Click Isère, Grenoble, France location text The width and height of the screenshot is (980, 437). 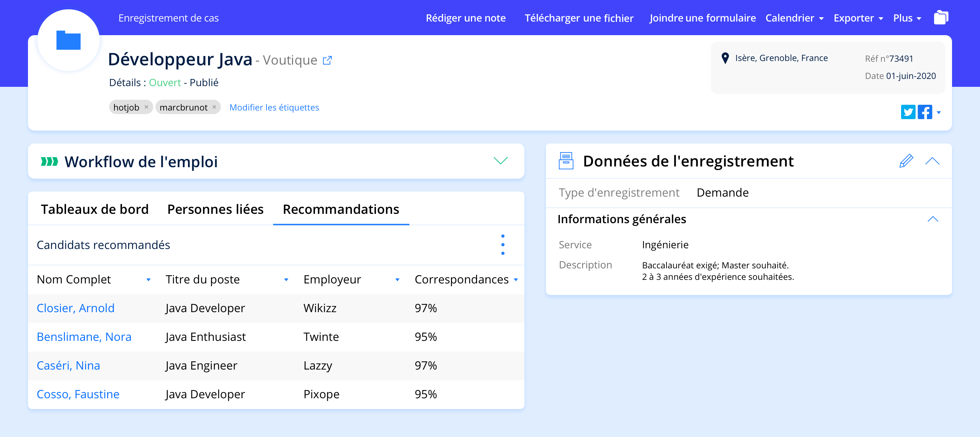[781, 58]
